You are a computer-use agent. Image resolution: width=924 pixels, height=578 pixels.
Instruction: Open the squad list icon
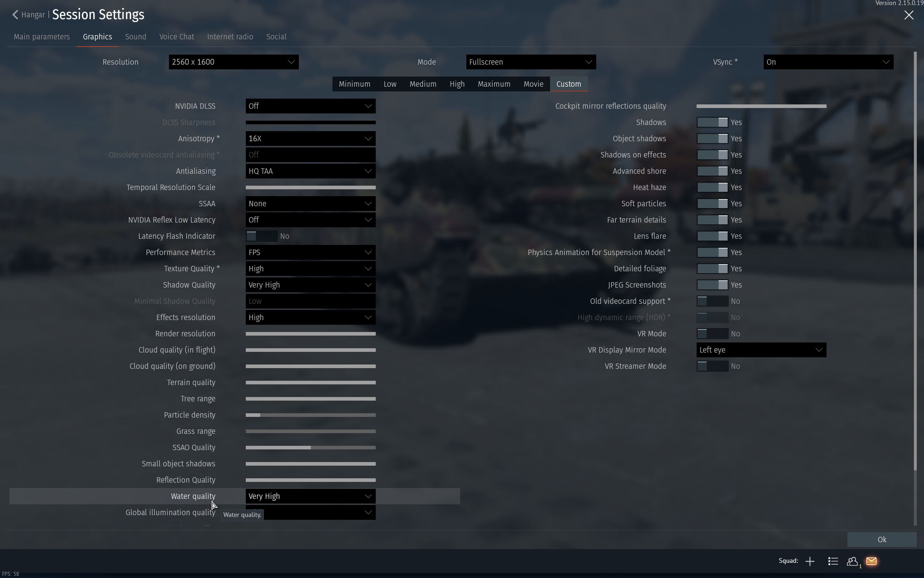coord(833,561)
